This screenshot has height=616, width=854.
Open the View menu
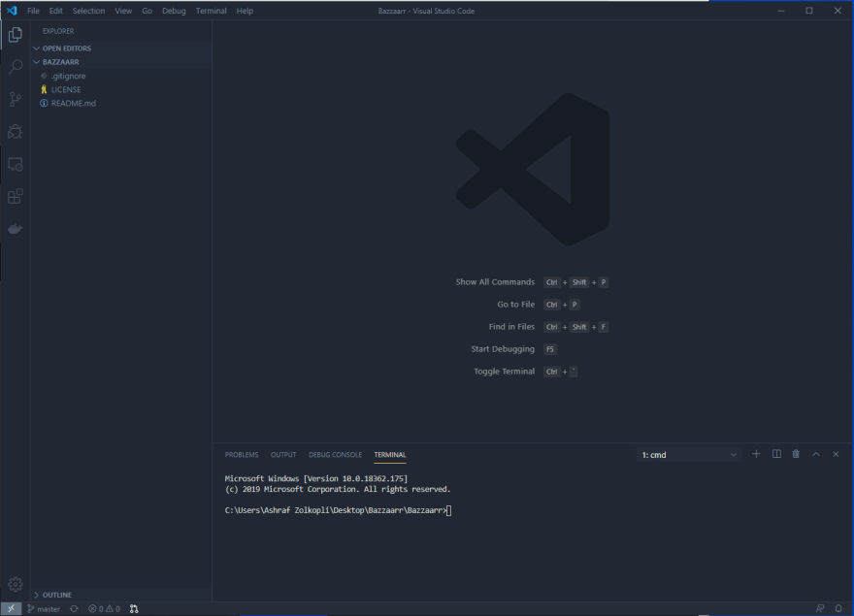[x=123, y=11]
